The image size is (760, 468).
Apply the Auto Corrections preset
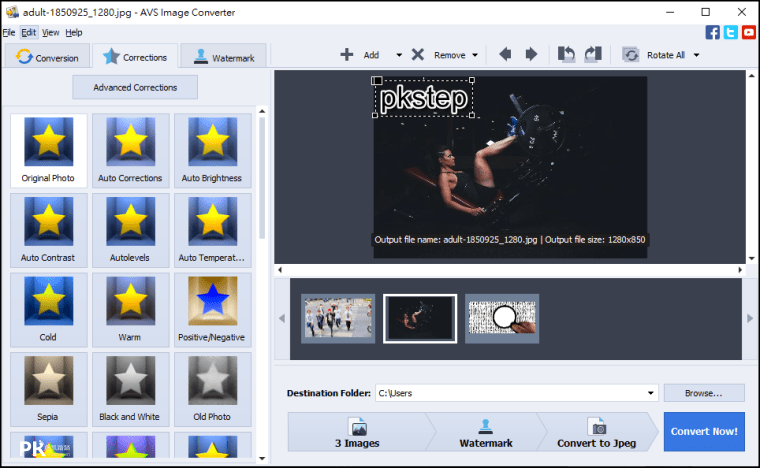coord(130,150)
